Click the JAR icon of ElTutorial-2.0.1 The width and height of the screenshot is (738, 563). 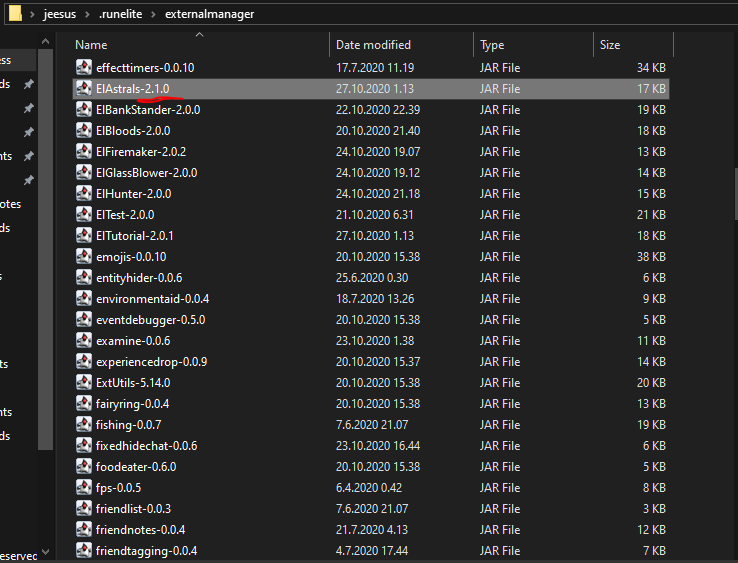tap(84, 235)
